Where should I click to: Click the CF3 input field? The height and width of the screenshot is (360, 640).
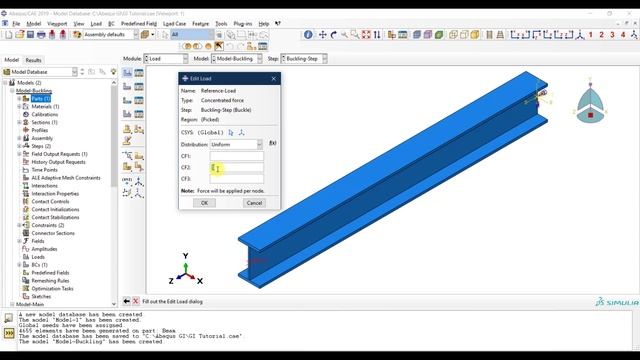click(237, 179)
